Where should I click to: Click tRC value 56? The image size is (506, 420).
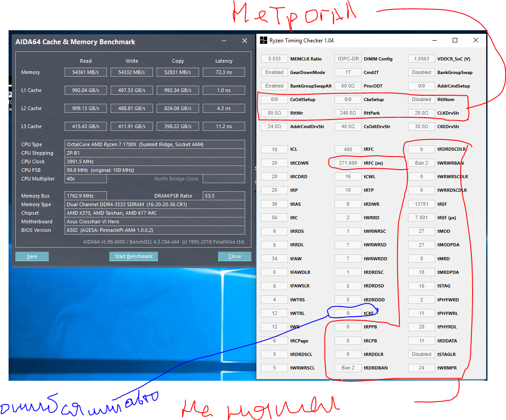point(274,217)
